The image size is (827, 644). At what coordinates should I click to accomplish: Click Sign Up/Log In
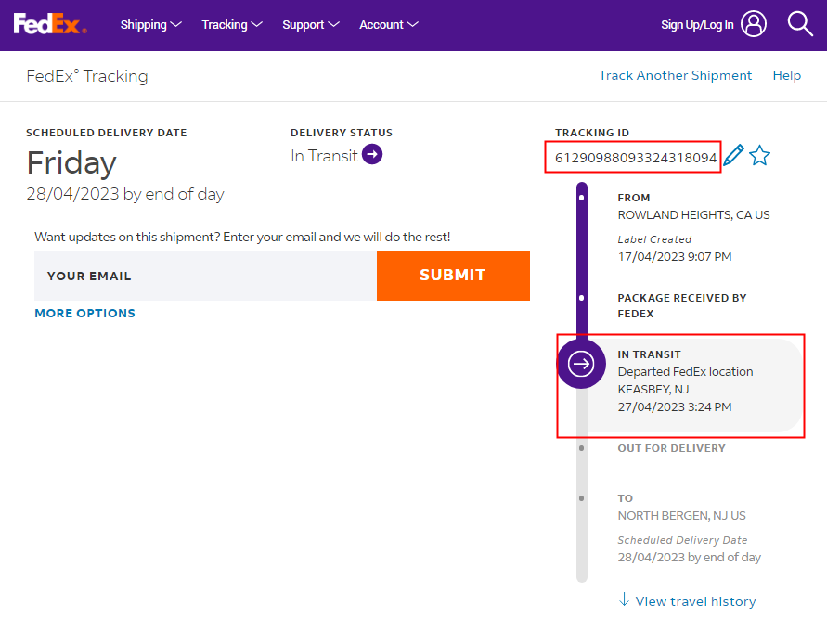click(x=697, y=25)
